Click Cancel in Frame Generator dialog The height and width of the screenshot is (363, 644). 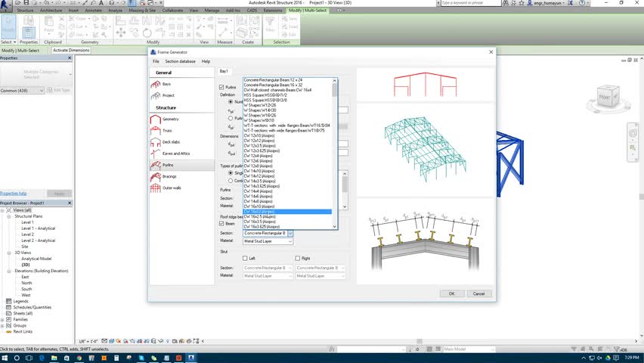479,293
